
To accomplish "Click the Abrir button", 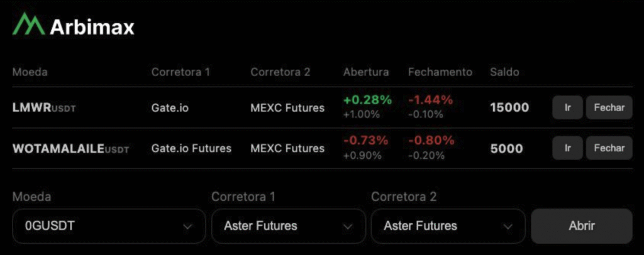I will [581, 226].
